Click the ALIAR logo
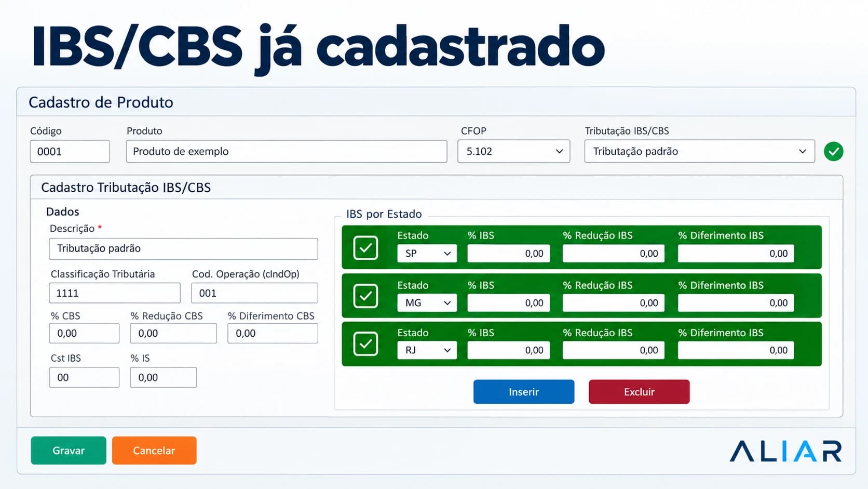Viewport: 868px width, 489px height. [785, 451]
